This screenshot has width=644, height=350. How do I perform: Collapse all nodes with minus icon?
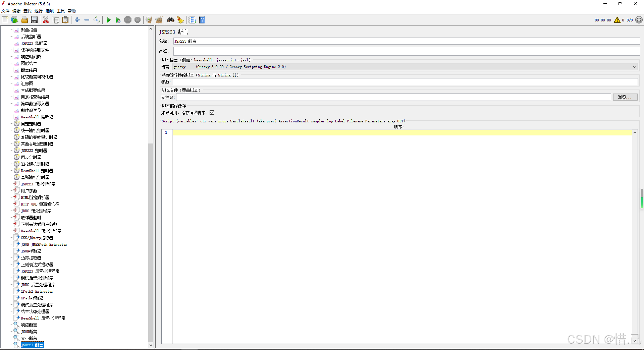[87, 20]
